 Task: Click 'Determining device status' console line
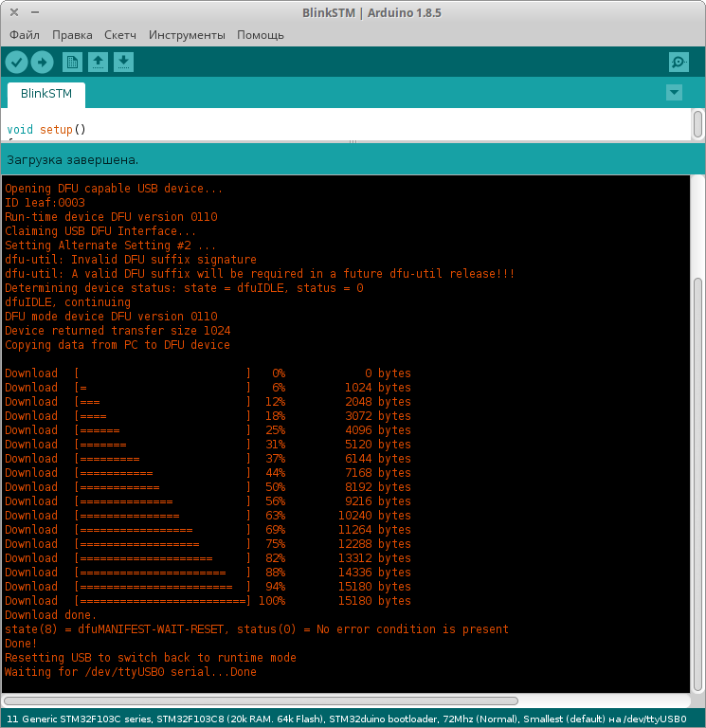coord(184,288)
